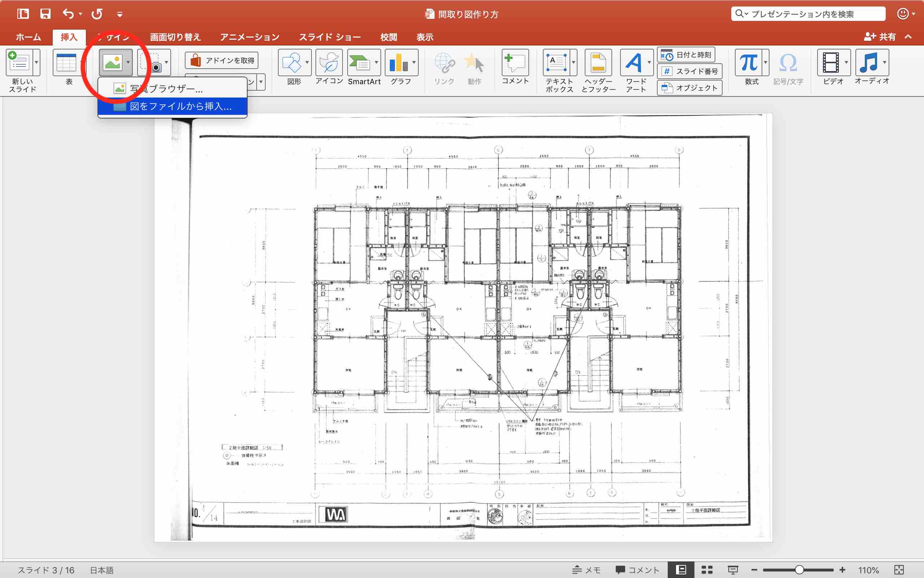924x578 pixels.
Task: Click the 日付と時刻 button
Action: click(x=686, y=55)
